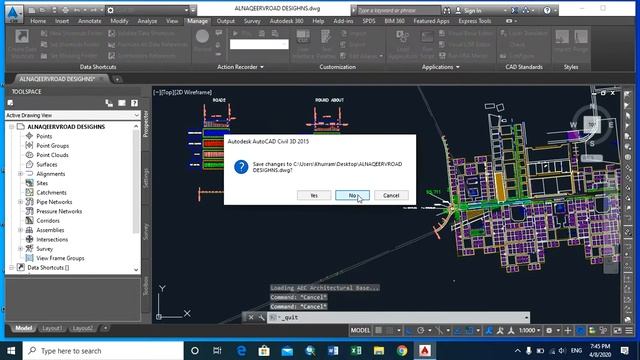Click Cancel in the save changes dialog

tap(391, 196)
